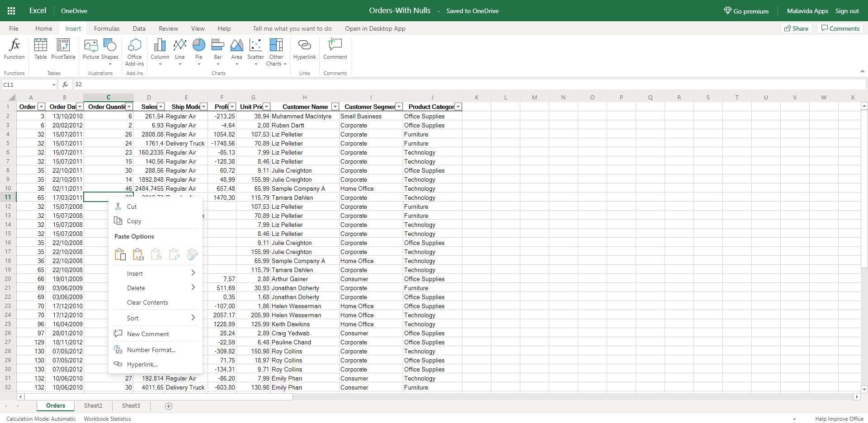Click Help Improve Office

[839, 419]
